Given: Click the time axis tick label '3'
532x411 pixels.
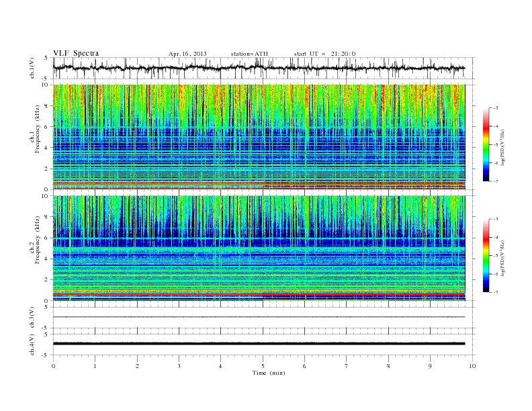Looking at the screenshot, I should click(x=179, y=366).
